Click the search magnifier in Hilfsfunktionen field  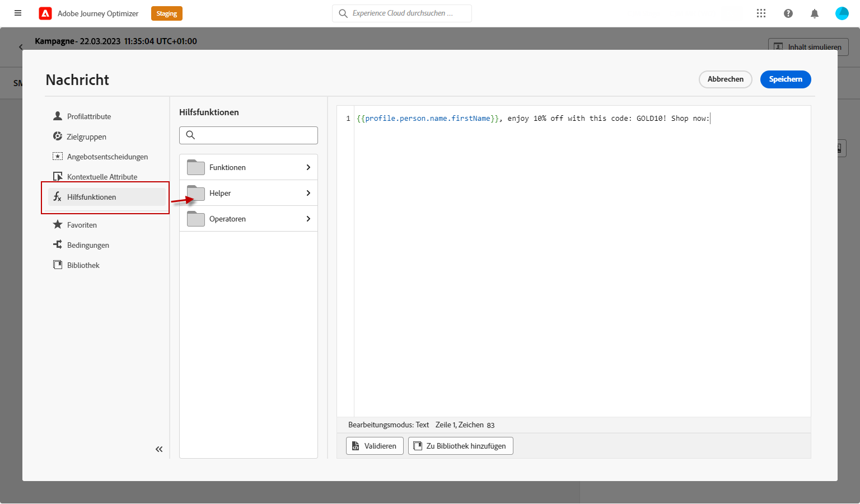(190, 135)
